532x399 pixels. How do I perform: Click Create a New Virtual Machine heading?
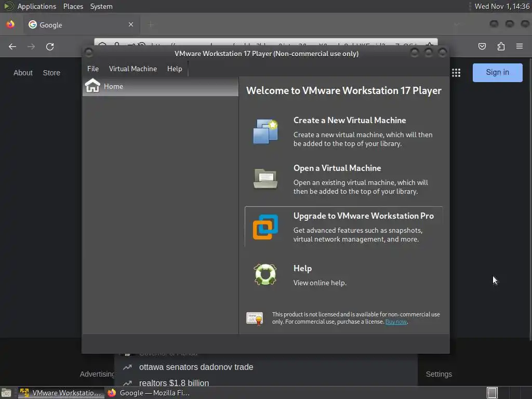(x=350, y=120)
